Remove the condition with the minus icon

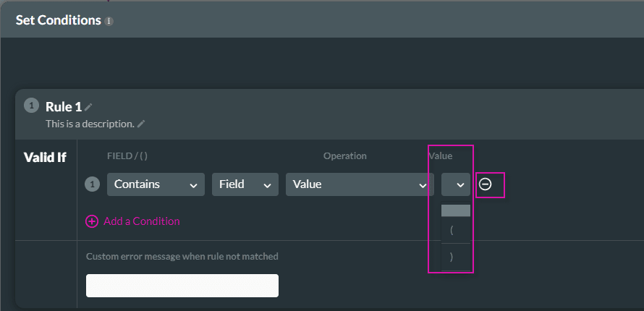(486, 184)
